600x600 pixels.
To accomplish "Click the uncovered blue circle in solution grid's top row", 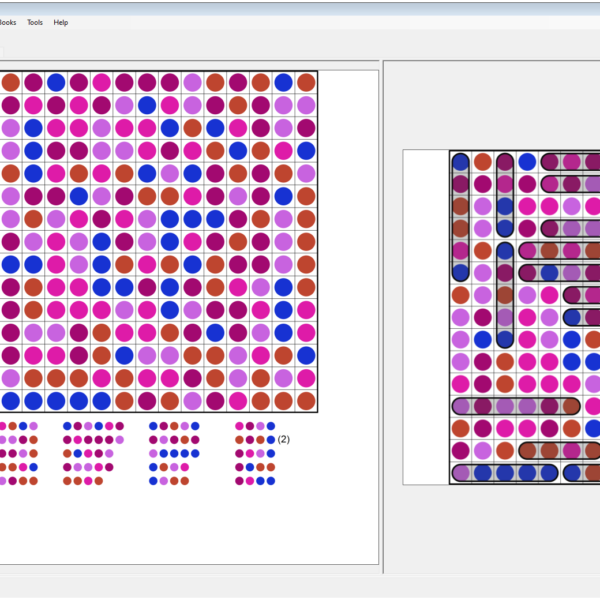I will tap(527, 162).
